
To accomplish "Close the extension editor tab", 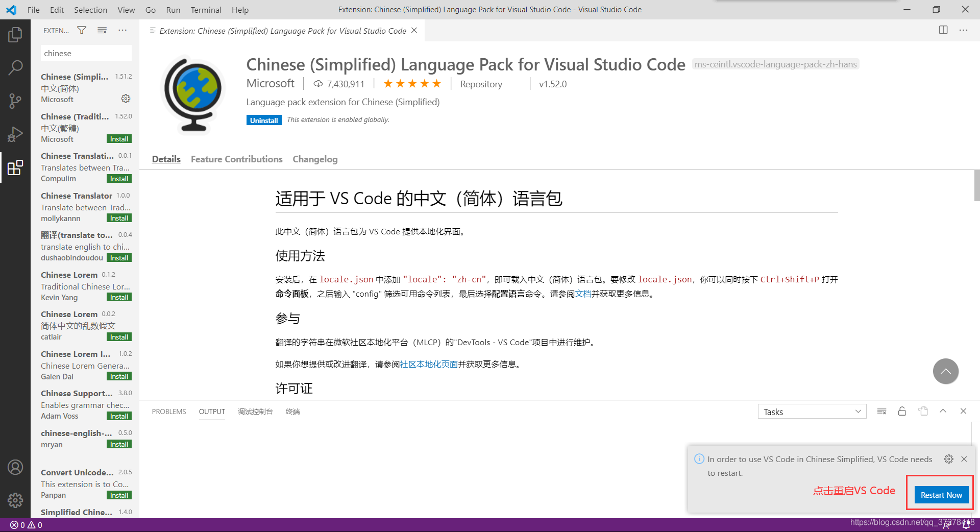I will 414,31.
